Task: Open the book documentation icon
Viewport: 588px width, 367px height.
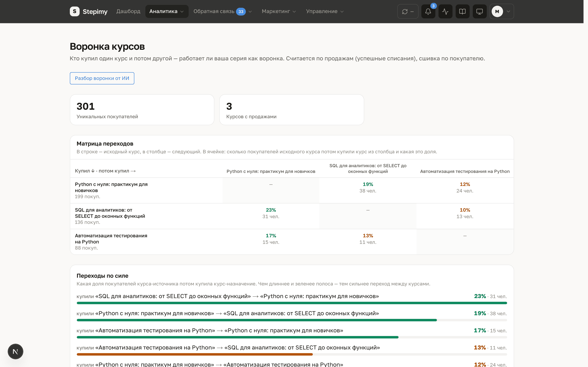Action: click(462, 11)
